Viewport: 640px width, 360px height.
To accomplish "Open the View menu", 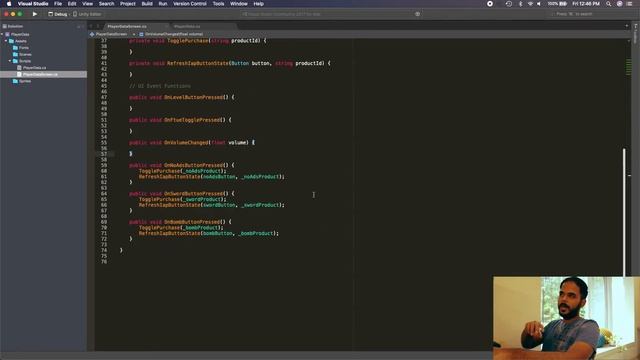I will click(x=87, y=4).
